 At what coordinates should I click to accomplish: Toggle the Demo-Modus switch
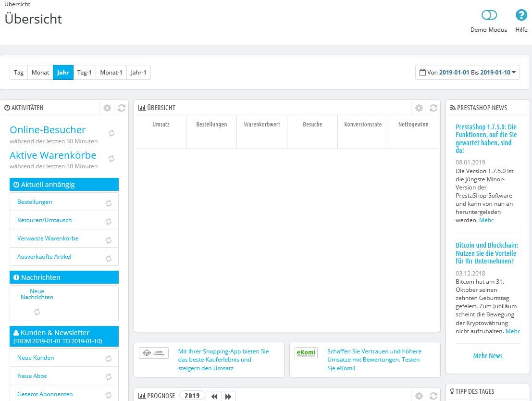click(489, 15)
